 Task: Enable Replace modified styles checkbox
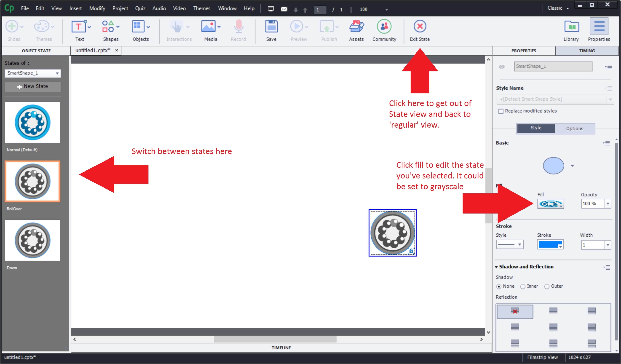[x=501, y=111]
